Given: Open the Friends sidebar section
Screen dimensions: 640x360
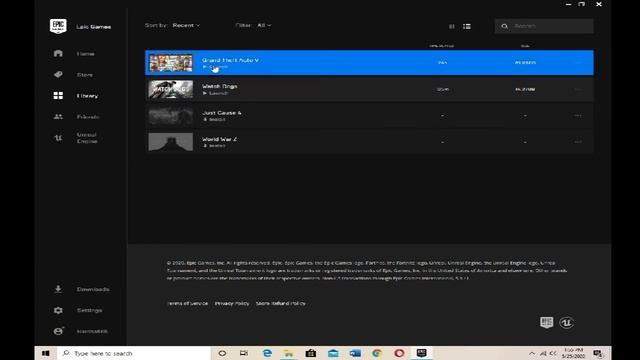Looking at the screenshot, I should coord(88,117).
